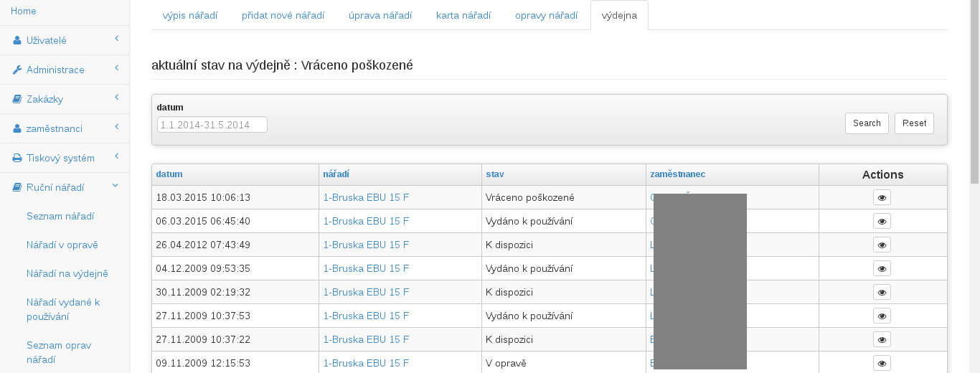Viewport: 980px width, 373px height.
Task: Open Nářadí v opravě in the sidebar
Action: click(x=62, y=245)
